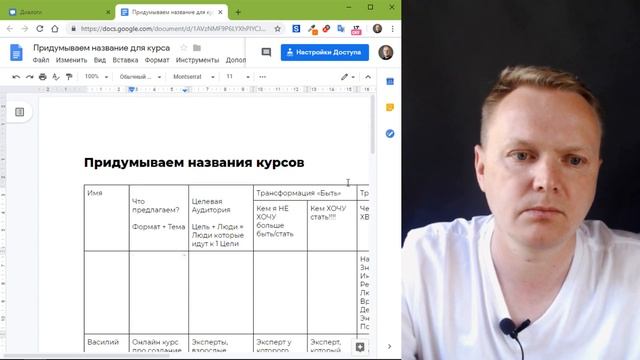
Task: Click the red-badged extension icon
Action: (356, 29)
